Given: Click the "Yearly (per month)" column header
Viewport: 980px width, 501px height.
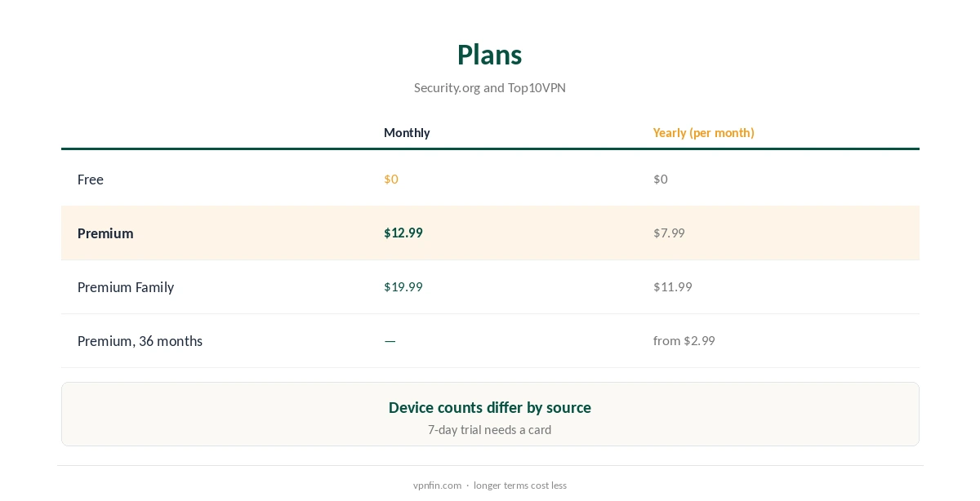Looking at the screenshot, I should tap(703, 132).
